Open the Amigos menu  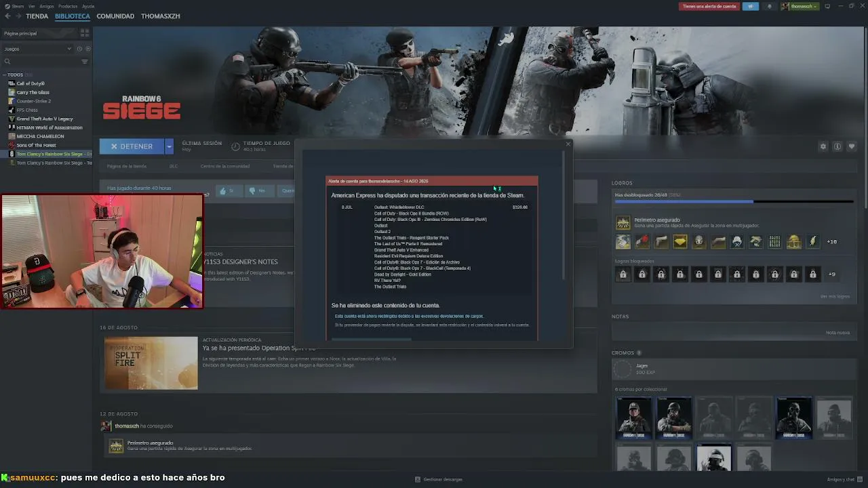(46, 6)
